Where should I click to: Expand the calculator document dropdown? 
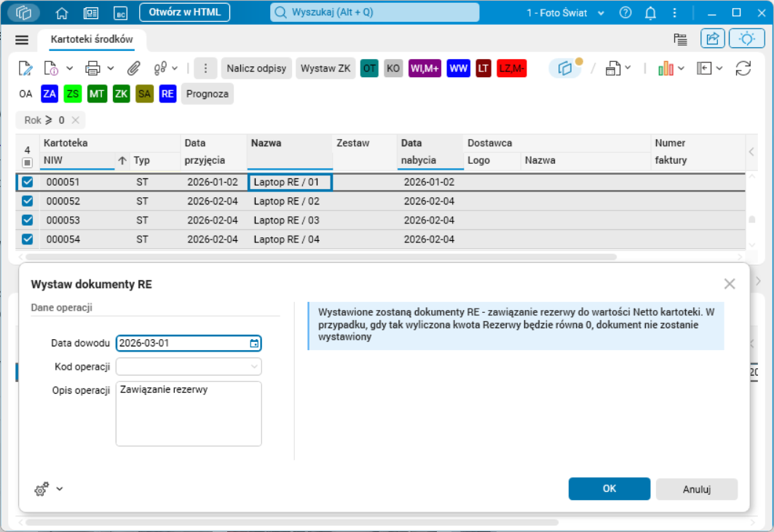(628, 68)
